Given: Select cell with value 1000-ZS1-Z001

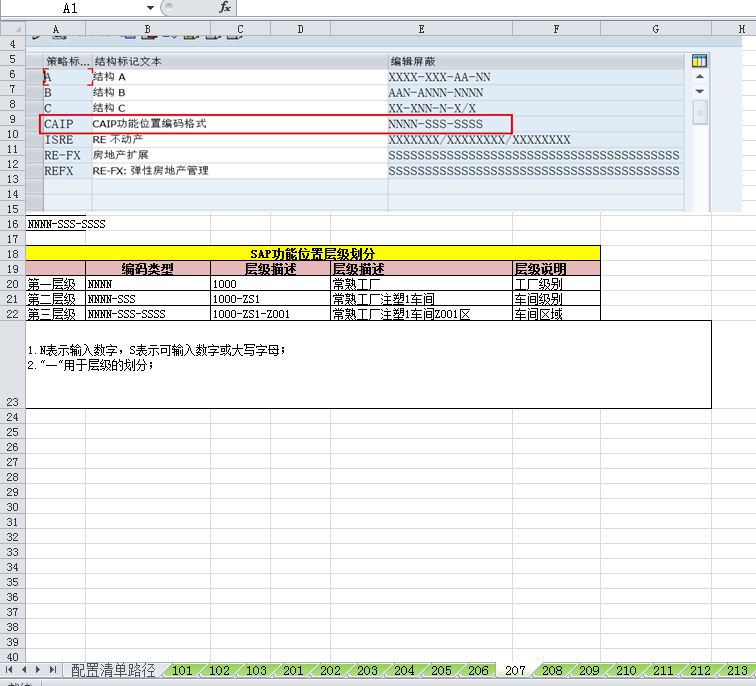Looking at the screenshot, I should pos(270,314).
